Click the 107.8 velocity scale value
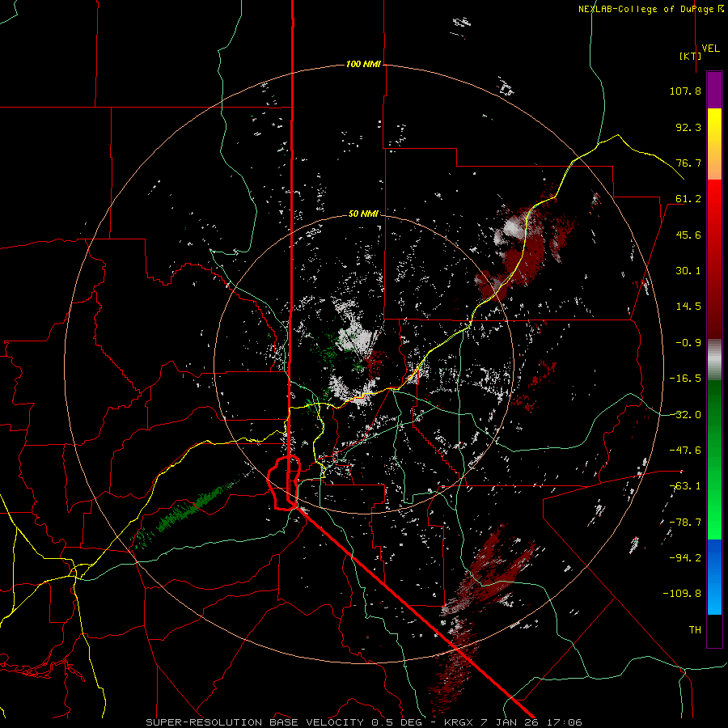 coord(685,91)
